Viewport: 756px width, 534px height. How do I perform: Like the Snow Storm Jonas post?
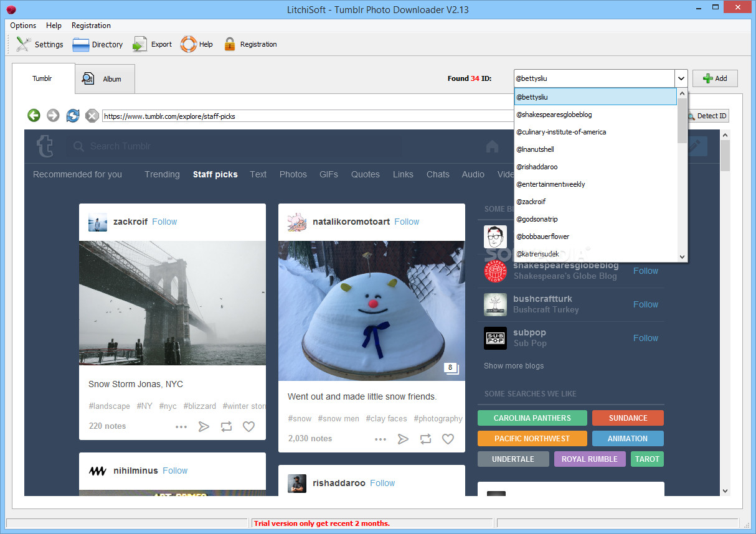(x=248, y=426)
